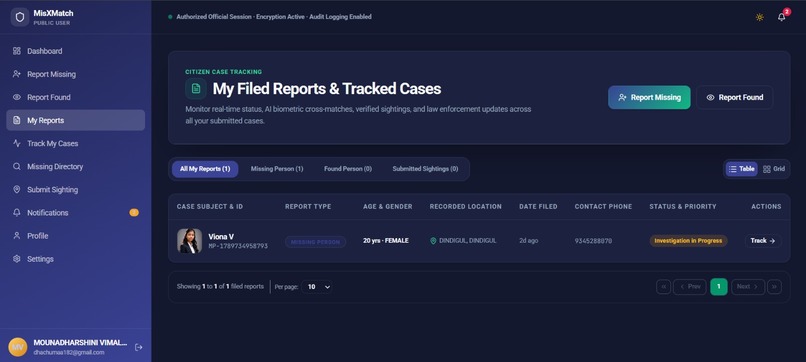Click the MisXMatch shield logo icon
Image resolution: width=806 pixels, height=362 pixels.
click(x=20, y=17)
